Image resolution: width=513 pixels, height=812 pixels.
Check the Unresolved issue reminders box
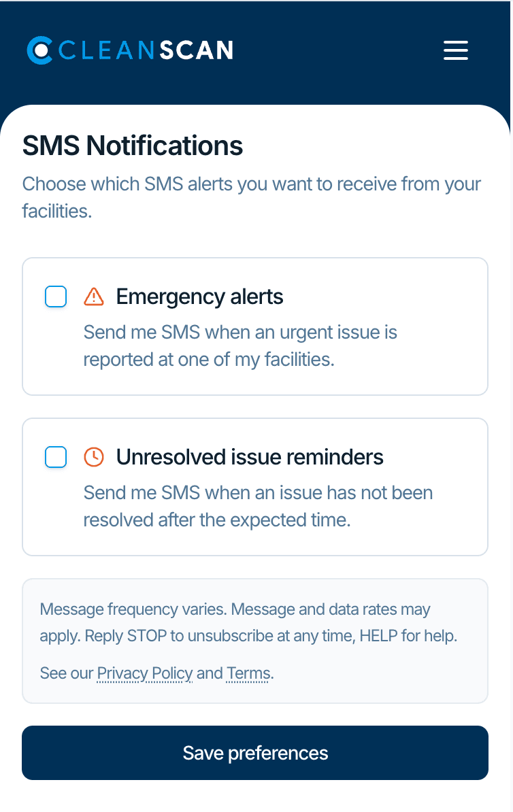56,457
